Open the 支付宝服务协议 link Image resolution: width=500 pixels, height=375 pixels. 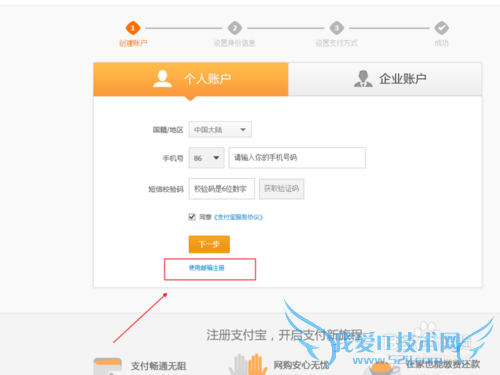[x=238, y=217]
